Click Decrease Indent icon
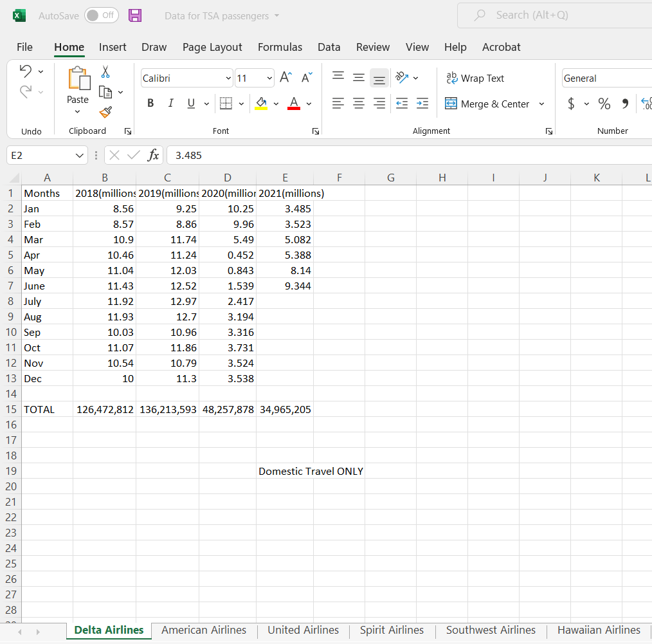Screen dimensions: 652x644 coord(402,103)
